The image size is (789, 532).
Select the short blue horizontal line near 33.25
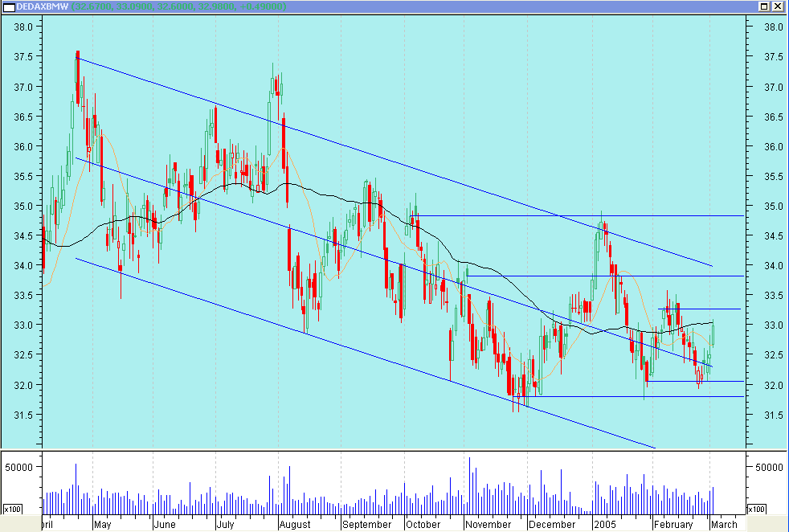(707, 309)
